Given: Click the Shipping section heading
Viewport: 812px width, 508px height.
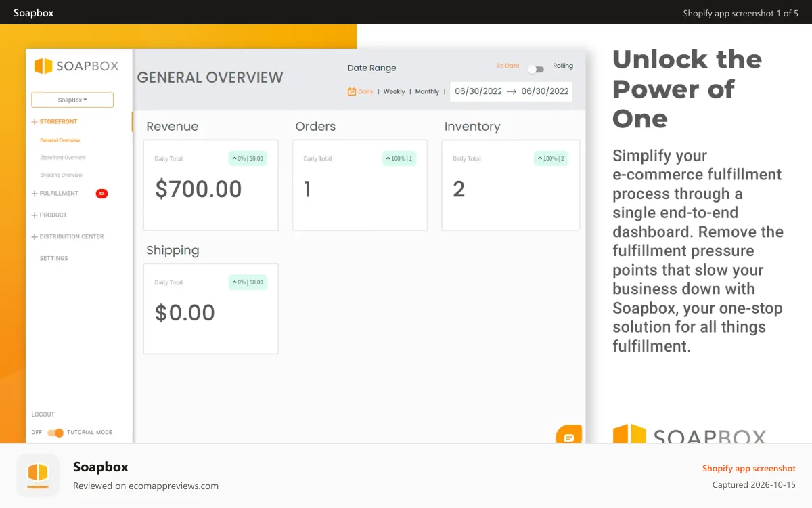Looking at the screenshot, I should click(x=173, y=251).
